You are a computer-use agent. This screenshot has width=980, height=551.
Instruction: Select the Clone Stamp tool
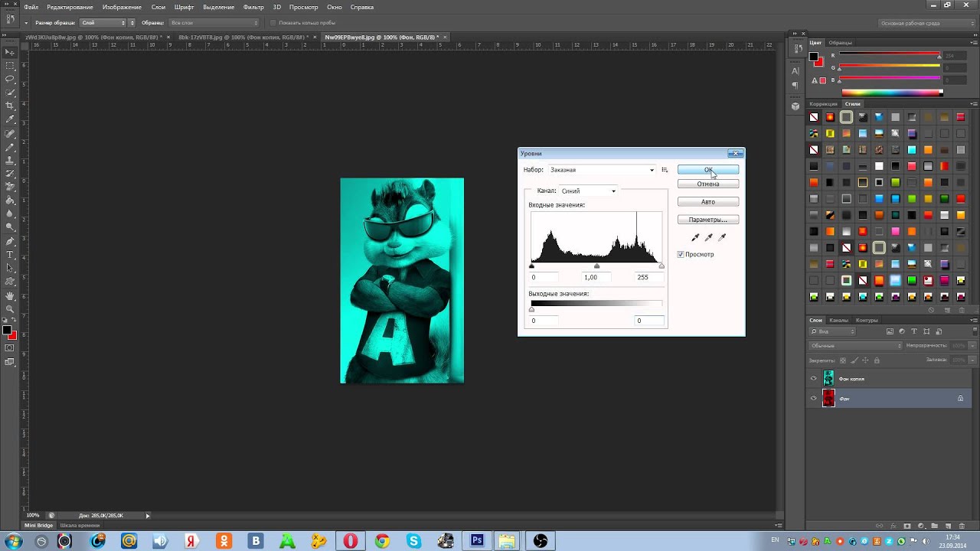10,160
